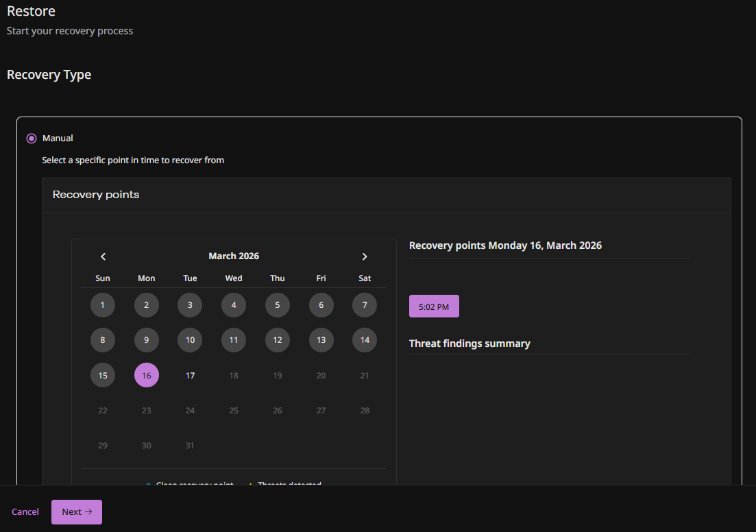Go to previous month in calendar
756x532 pixels.
tap(103, 256)
